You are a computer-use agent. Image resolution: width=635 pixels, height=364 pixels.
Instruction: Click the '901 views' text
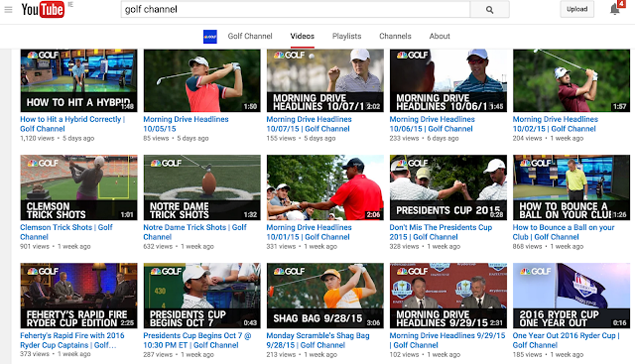35,247
